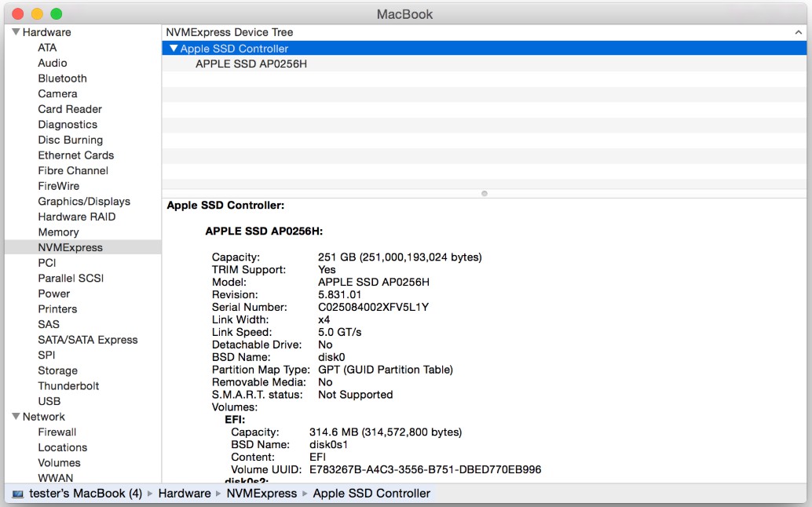Click the Apple SSD Controller: details heading

[225, 206]
